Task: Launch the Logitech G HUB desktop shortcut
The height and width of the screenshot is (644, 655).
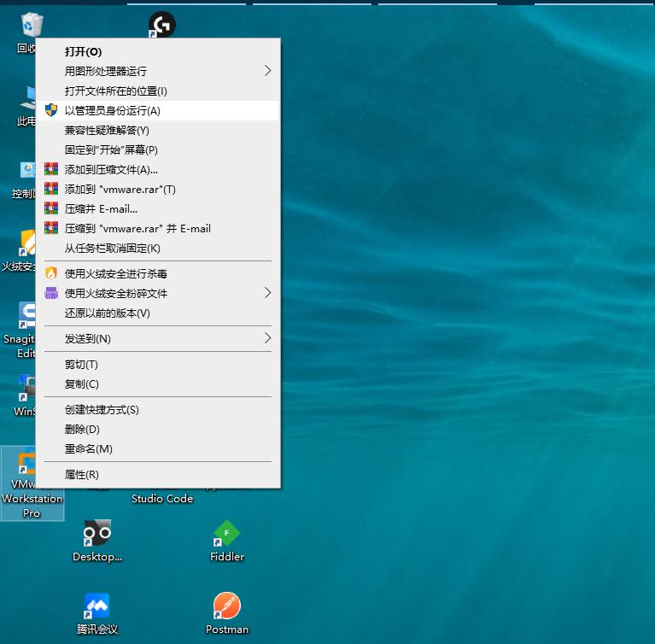Action: (x=162, y=24)
